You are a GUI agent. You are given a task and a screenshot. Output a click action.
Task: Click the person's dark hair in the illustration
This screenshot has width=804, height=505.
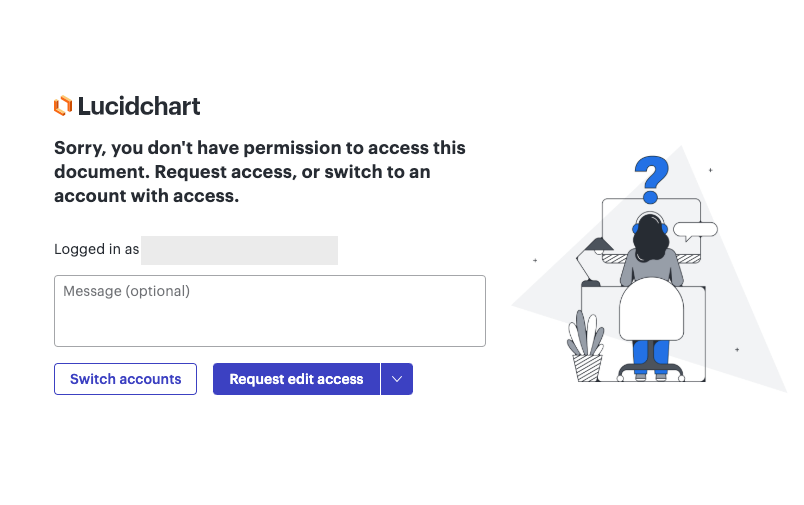point(651,238)
